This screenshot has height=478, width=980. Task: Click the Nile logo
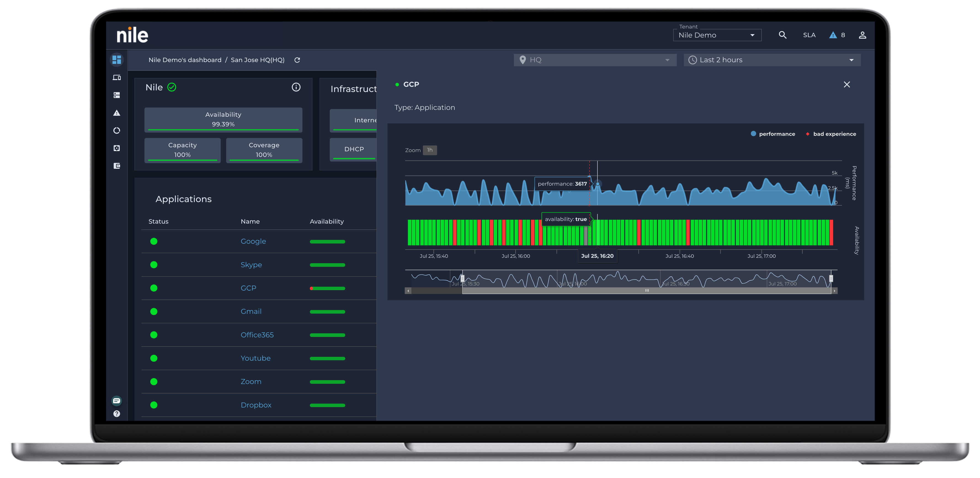tap(132, 35)
